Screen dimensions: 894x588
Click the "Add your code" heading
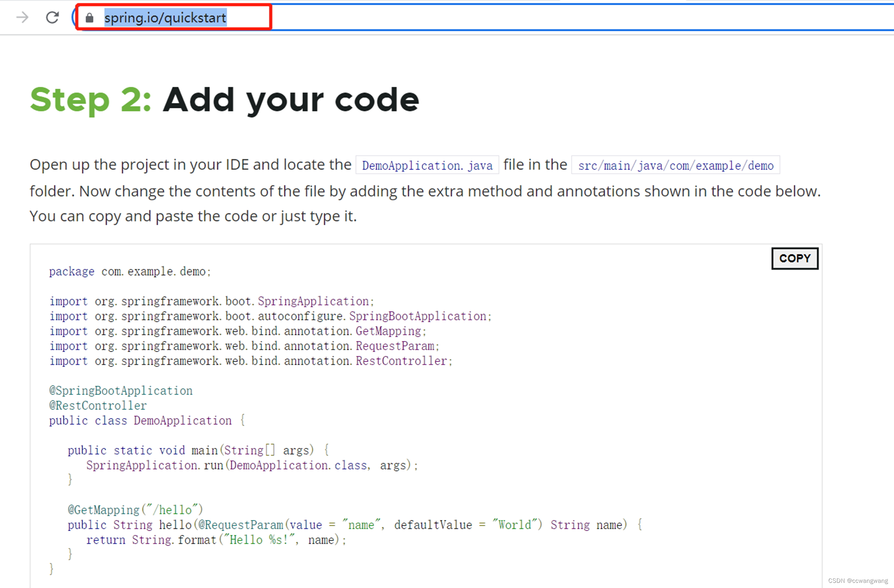tap(291, 100)
